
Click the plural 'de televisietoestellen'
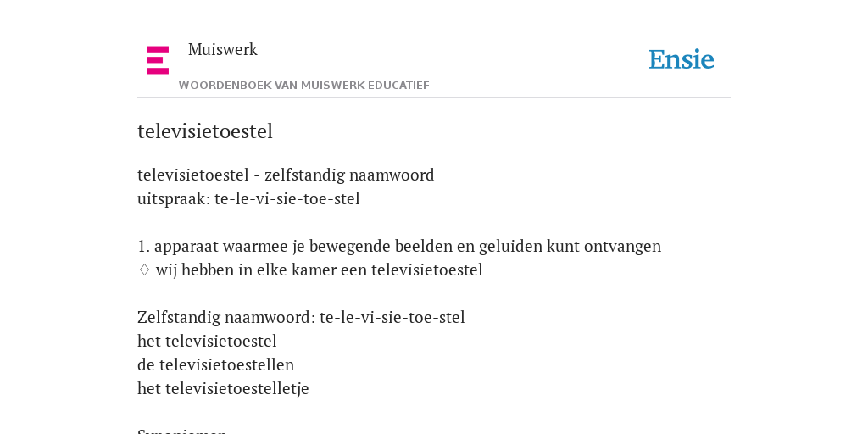[x=216, y=364]
